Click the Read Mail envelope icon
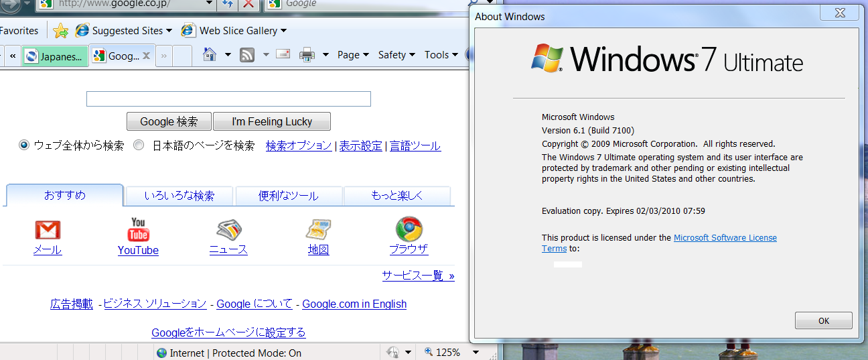Viewport: 868px width, 360px height. pos(283,54)
